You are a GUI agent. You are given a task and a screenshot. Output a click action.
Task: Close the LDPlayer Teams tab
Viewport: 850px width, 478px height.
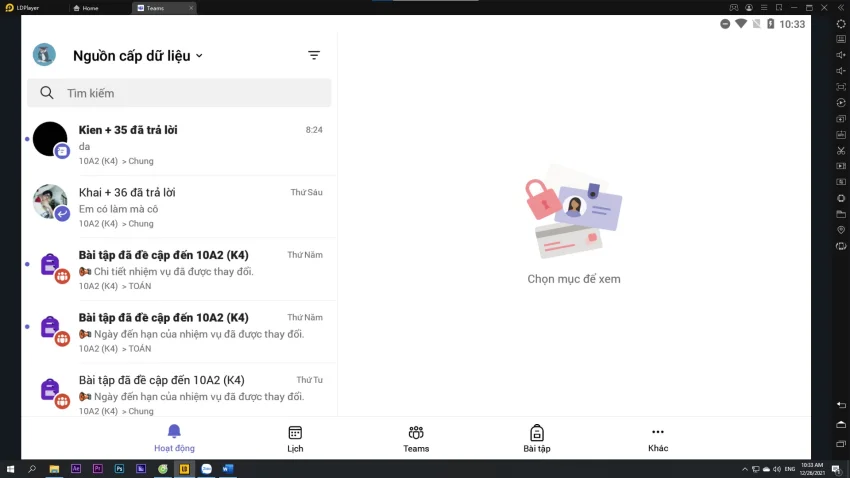191,8
